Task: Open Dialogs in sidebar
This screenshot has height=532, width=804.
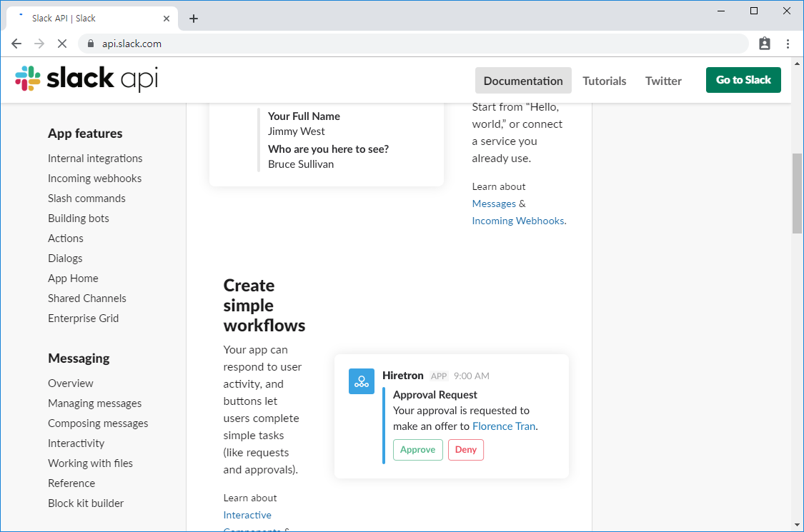Action: [x=65, y=259]
